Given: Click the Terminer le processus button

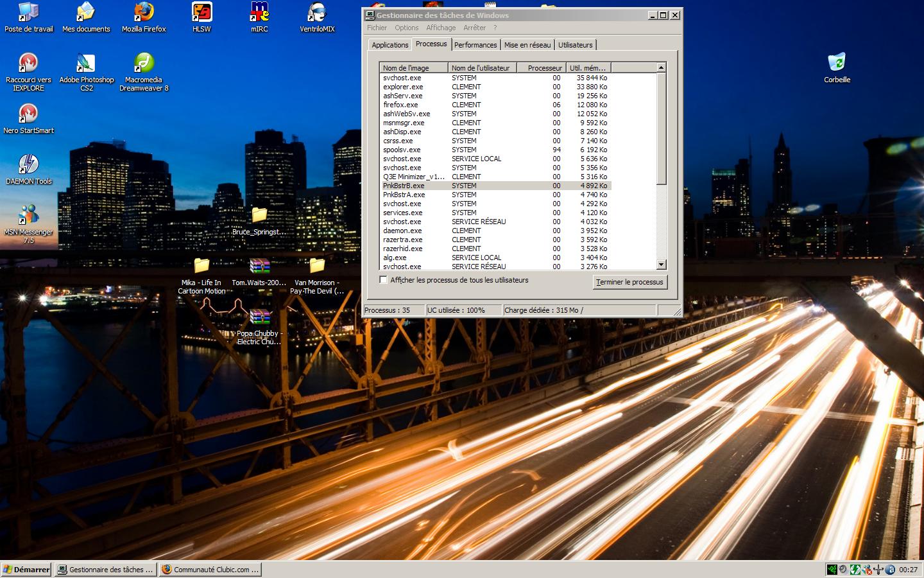Looking at the screenshot, I should coord(629,282).
